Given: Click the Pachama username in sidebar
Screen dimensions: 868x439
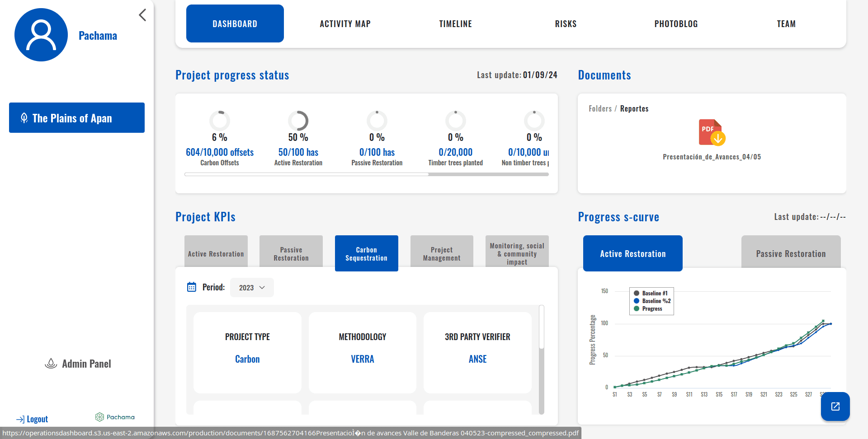Looking at the screenshot, I should click(98, 36).
